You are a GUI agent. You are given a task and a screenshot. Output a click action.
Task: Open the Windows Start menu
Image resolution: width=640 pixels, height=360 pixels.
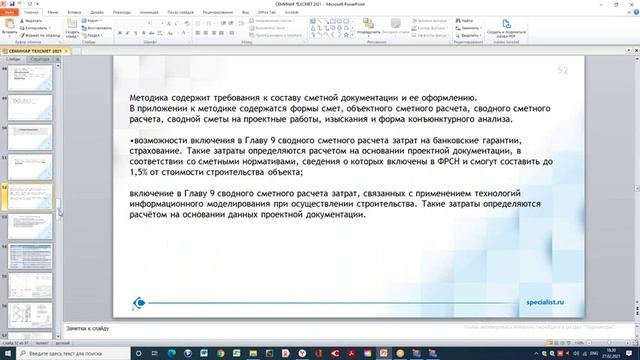pyautogui.click(x=8, y=353)
